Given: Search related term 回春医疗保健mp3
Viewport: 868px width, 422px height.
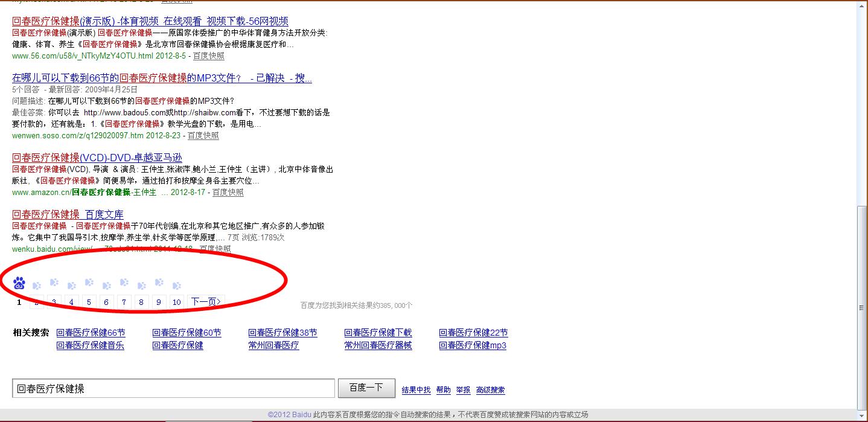Looking at the screenshot, I should click(473, 345).
